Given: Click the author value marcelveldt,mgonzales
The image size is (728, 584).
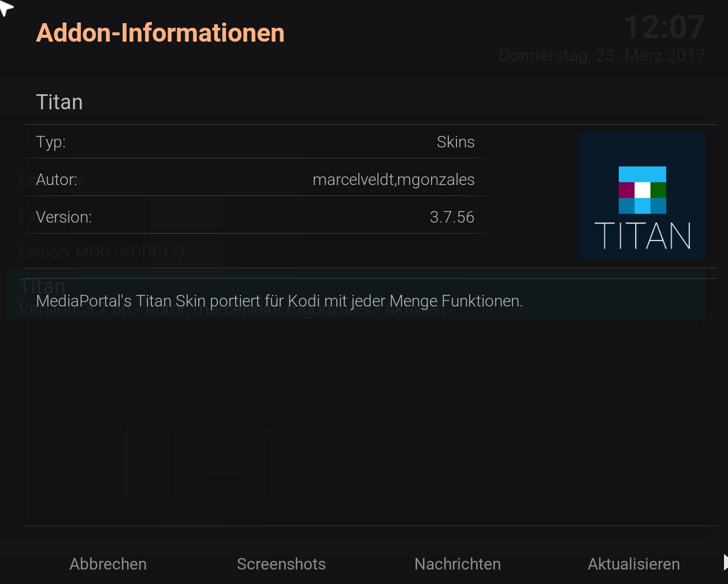Looking at the screenshot, I should click(393, 179).
